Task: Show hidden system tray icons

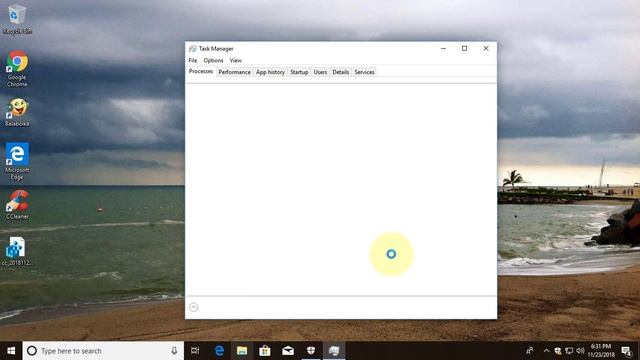Action: 547,351
